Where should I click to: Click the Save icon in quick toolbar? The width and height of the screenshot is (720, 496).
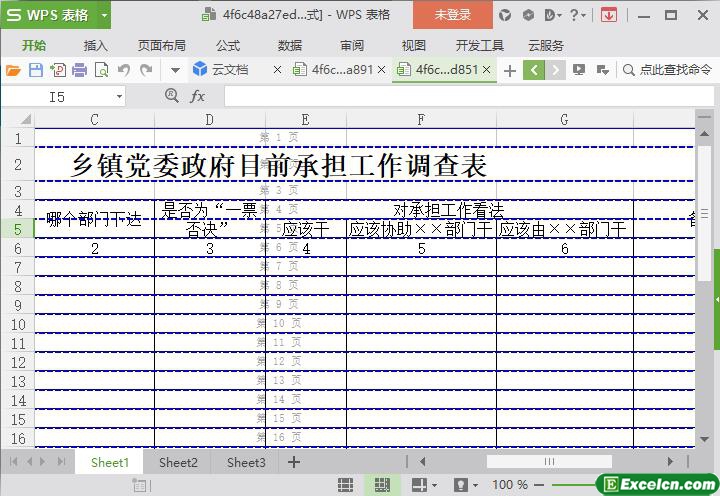[x=35, y=70]
